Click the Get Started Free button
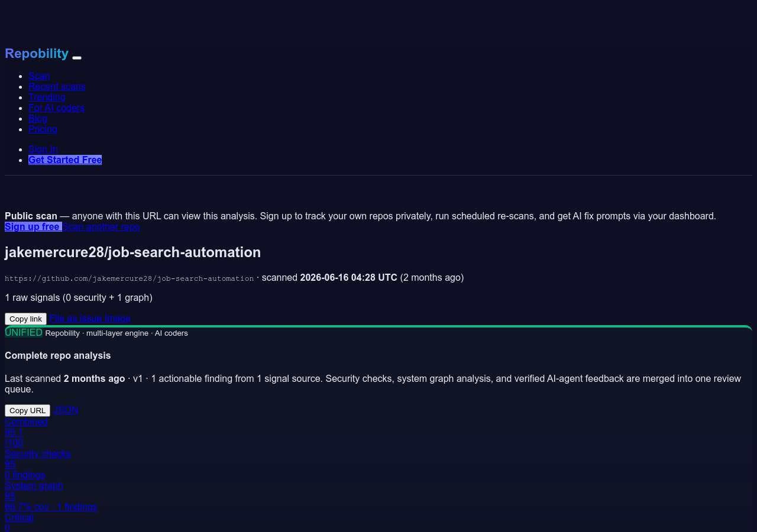This screenshot has width=757, height=532. coord(65,160)
